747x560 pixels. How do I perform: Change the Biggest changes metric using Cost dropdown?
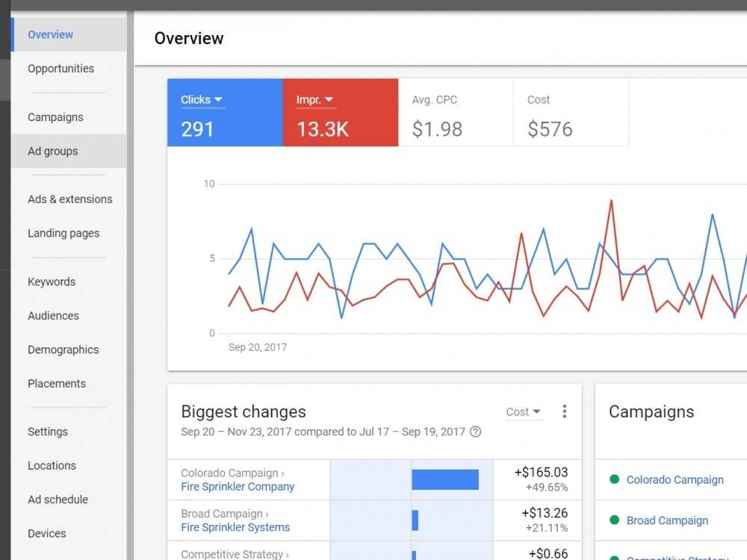click(524, 411)
